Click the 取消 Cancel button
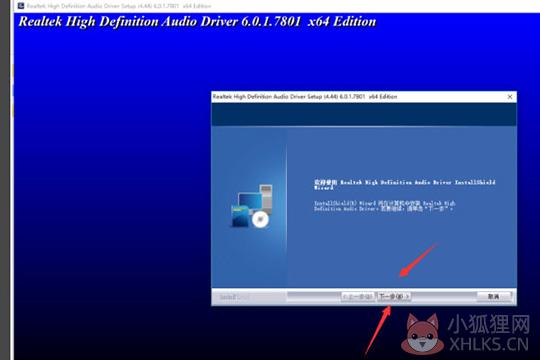540x360 pixels. [x=494, y=297]
